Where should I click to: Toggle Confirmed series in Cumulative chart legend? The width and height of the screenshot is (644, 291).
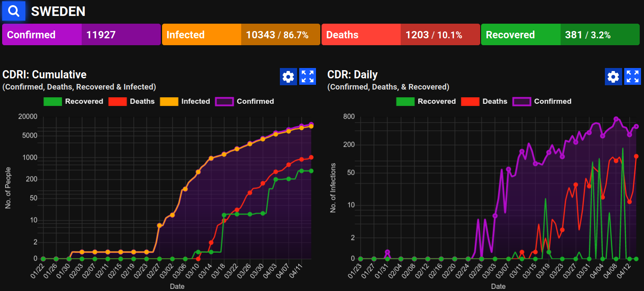click(x=245, y=102)
